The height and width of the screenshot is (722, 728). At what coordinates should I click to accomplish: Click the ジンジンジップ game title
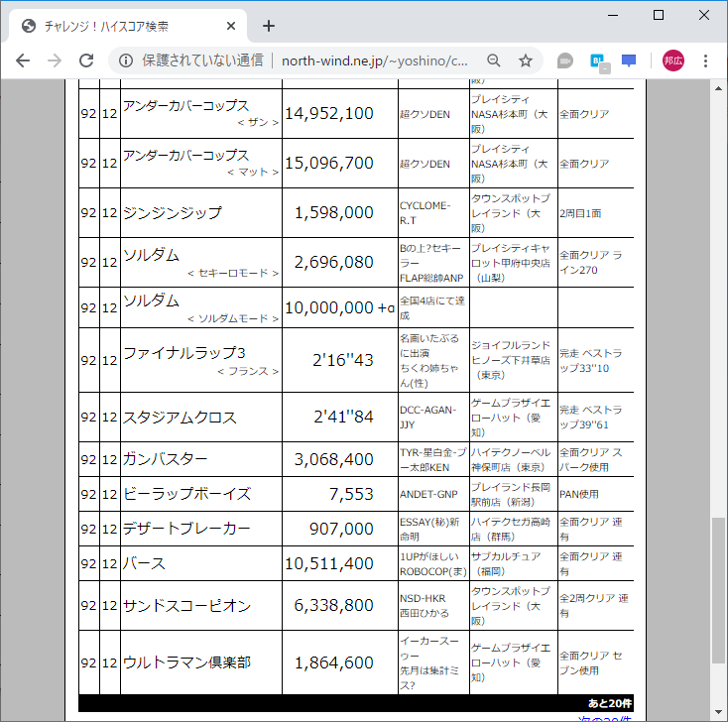click(x=173, y=213)
